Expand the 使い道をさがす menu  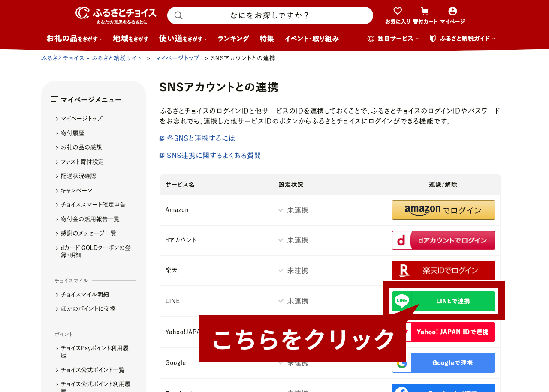(x=183, y=39)
